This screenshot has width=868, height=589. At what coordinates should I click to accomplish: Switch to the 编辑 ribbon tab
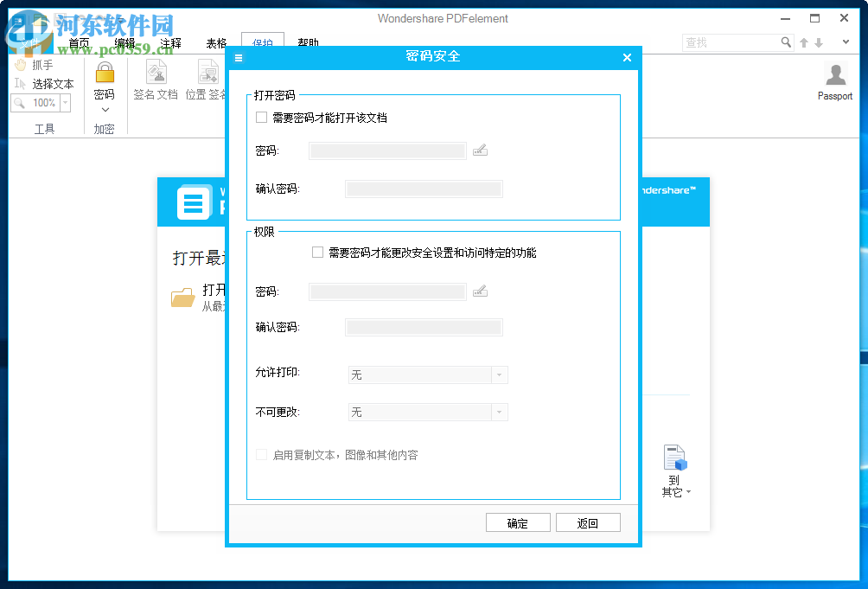point(124,42)
